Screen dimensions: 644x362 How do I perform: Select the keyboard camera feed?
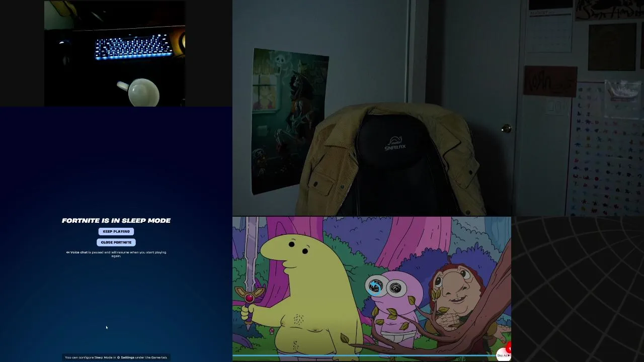pyautogui.click(x=115, y=53)
